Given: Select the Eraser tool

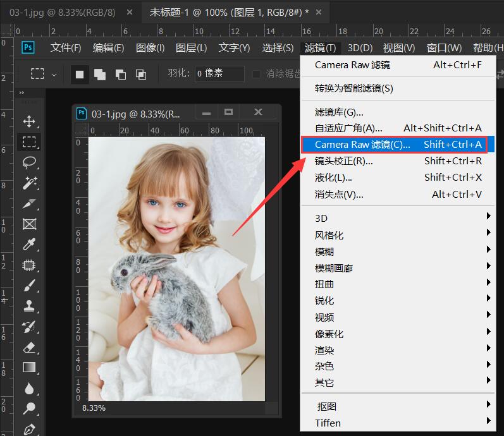Looking at the screenshot, I should click(29, 348).
